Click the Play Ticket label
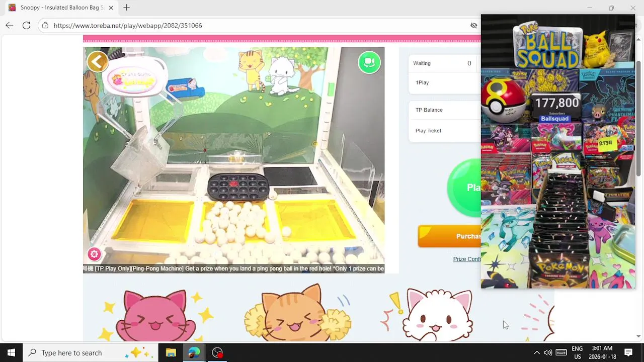This screenshot has height=362, width=644. click(428, 131)
